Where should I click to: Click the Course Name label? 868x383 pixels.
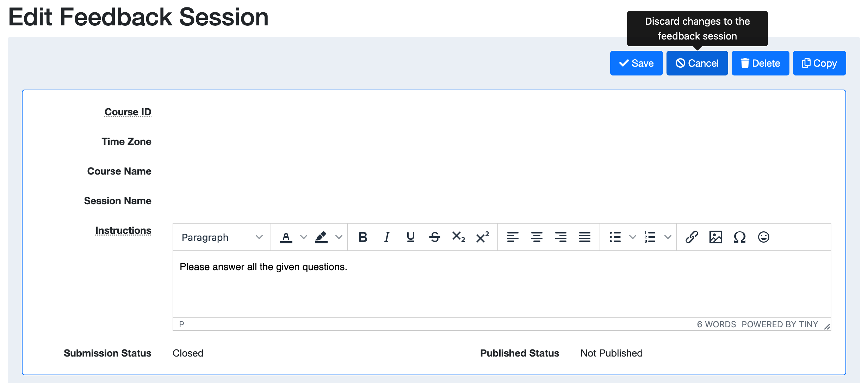(x=119, y=171)
